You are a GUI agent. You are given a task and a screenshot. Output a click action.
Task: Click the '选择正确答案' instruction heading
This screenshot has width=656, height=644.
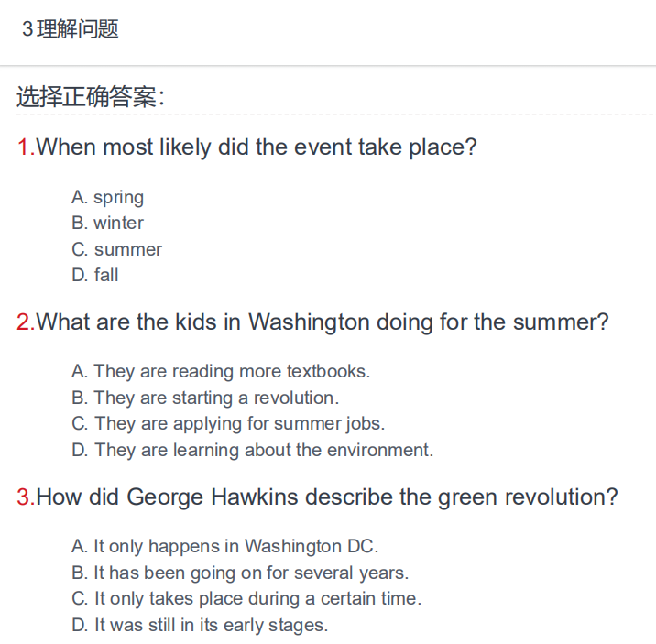[91, 96]
